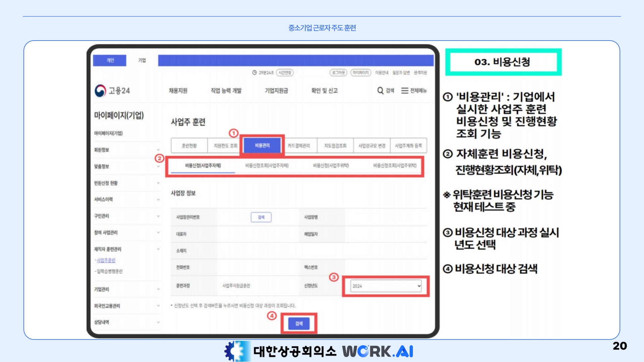Expand the 회원정보 sidebar section
Screen dimensions: 644x362
[158, 150]
